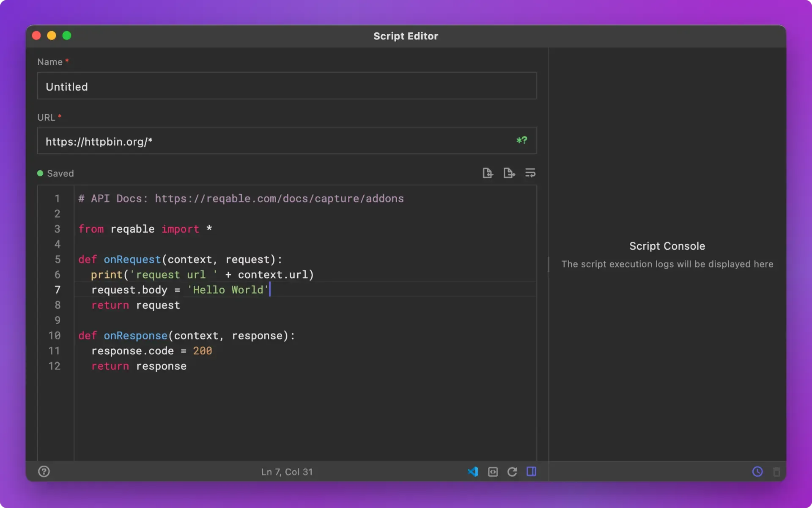Screen dimensions: 812x508
Task: Open help via question mark icon
Action: point(44,472)
